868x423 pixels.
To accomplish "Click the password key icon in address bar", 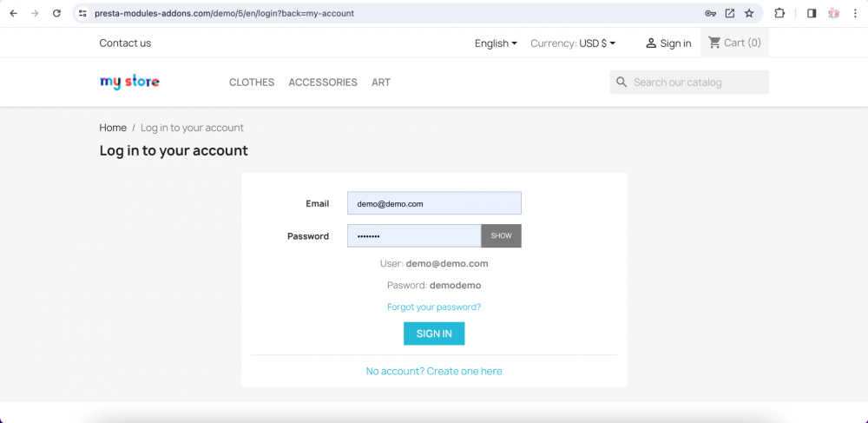I will (x=710, y=13).
